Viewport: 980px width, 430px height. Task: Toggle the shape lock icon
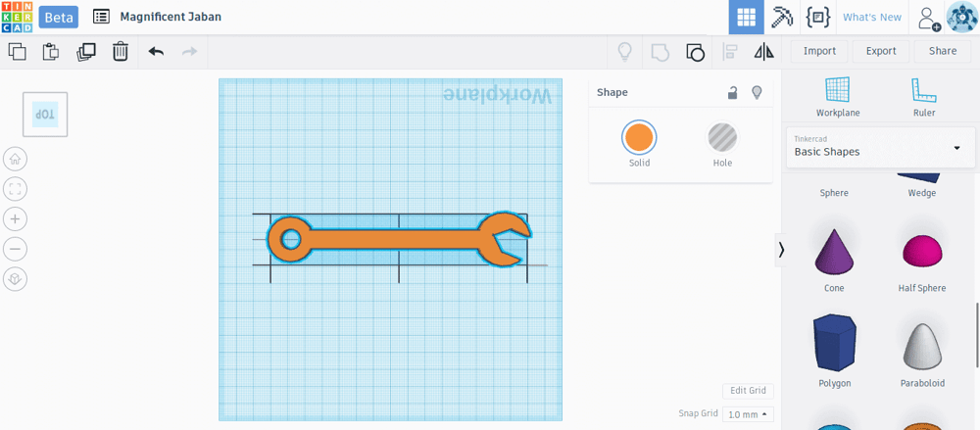tap(732, 92)
